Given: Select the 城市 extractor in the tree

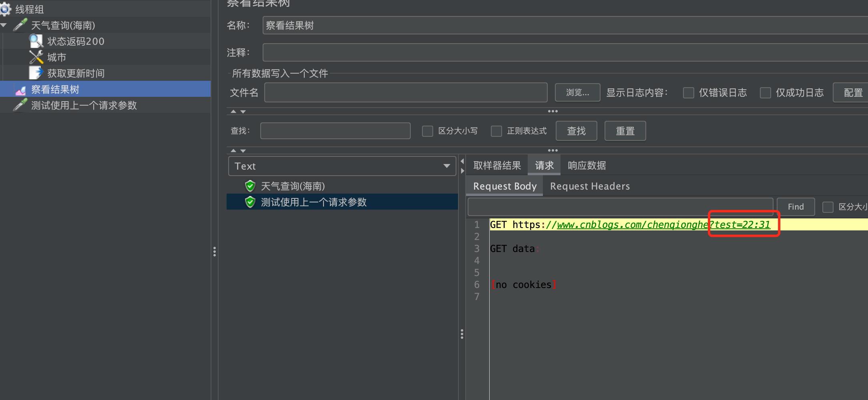Looking at the screenshot, I should tap(56, 57).
